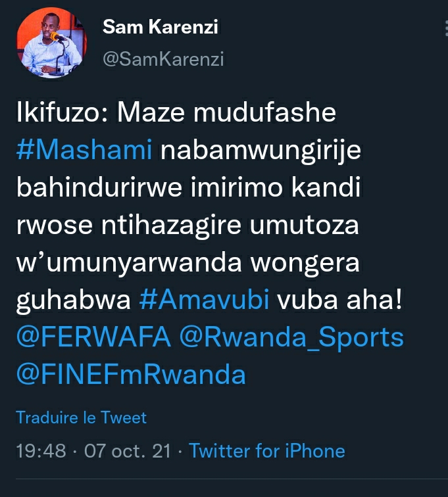This screenshot has height=497, width=448.
Task: Visit the @FINEFmRwanda mention
Action: point(131,374)
